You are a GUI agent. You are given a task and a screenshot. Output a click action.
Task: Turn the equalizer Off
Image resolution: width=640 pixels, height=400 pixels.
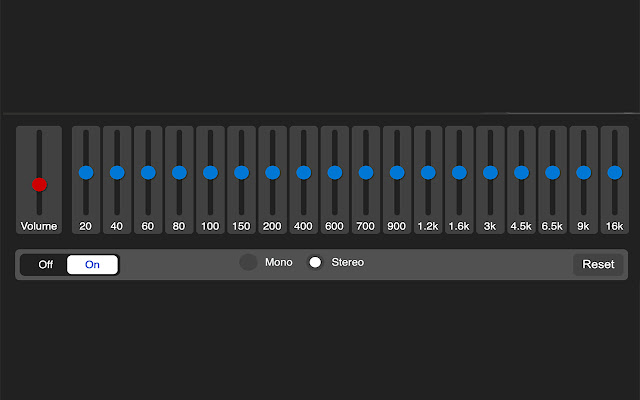pos(45,264)
